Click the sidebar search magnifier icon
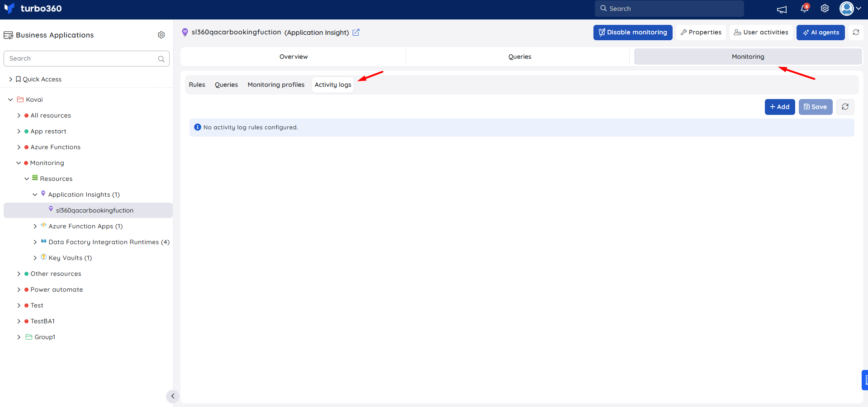Screen dimensions: 868x407 (161, 59)
